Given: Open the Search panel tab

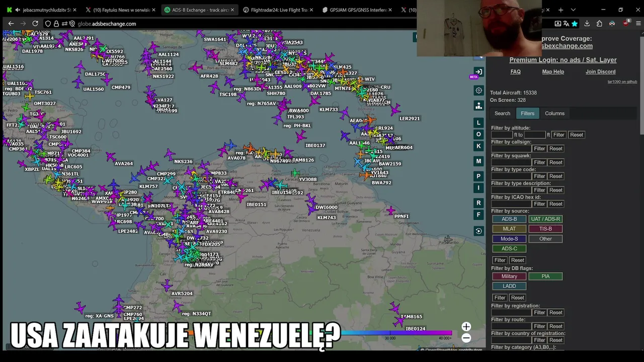Looking at the screenshot, I should [x=502, y=114].
